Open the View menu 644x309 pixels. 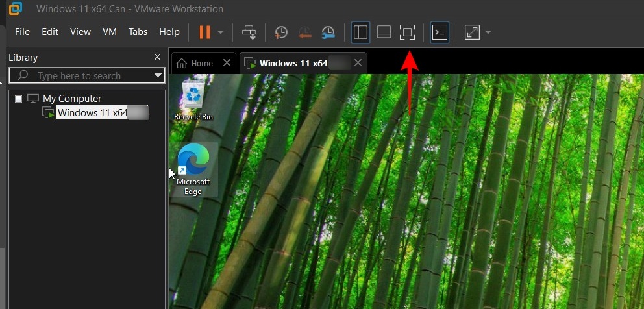[80, 32]
